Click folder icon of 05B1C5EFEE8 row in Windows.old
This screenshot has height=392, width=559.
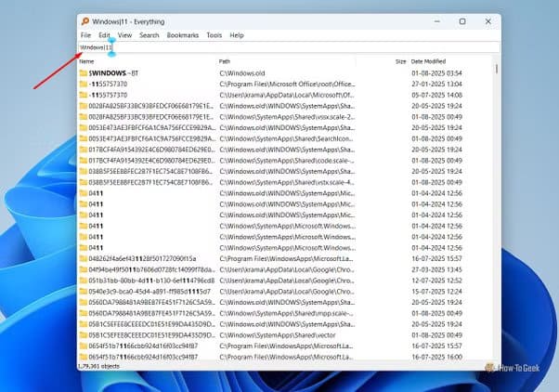[84, 324]
